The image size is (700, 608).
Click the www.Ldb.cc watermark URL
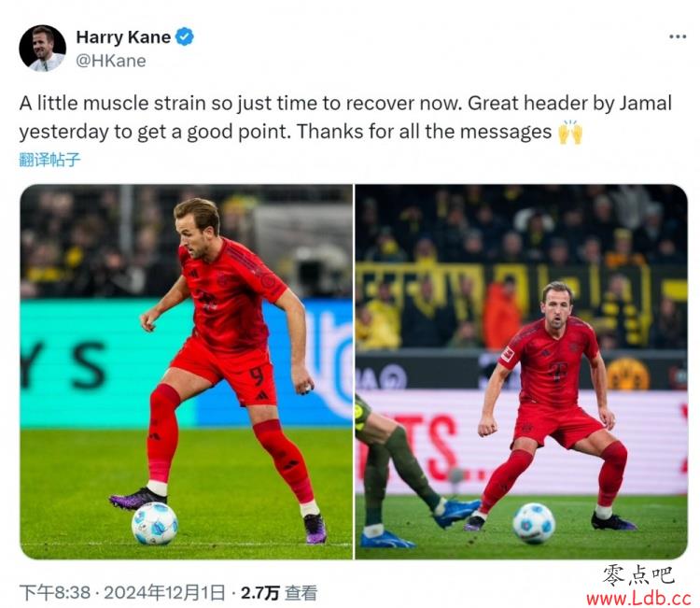point(638,598)
